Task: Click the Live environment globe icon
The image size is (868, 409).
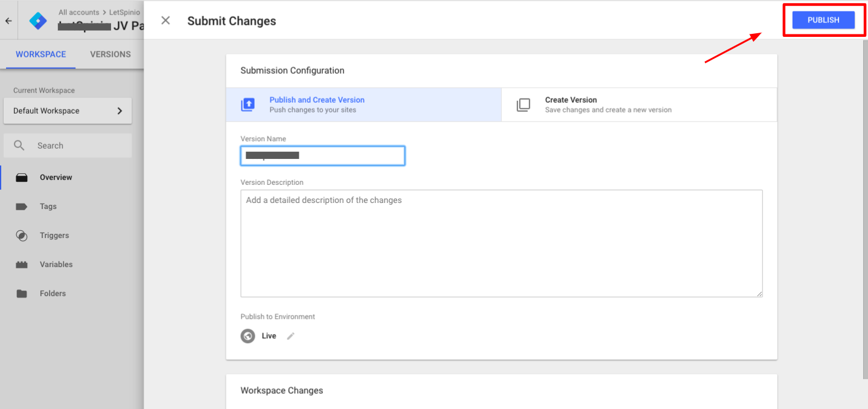Action: (247, 336)
